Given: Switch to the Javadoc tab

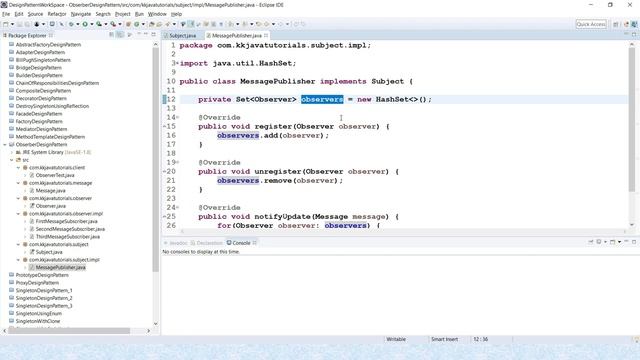Looking at the screenshot, I should point(176,243).
